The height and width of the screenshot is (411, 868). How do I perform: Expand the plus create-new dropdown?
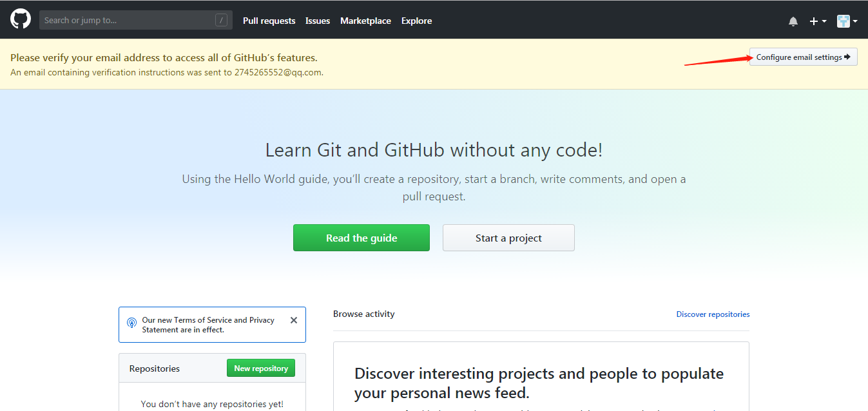pos(818,21)
